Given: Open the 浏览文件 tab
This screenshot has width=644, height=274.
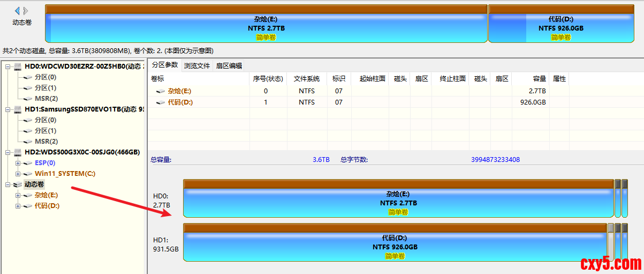Looking at the screenshot, I should (197, 66).
